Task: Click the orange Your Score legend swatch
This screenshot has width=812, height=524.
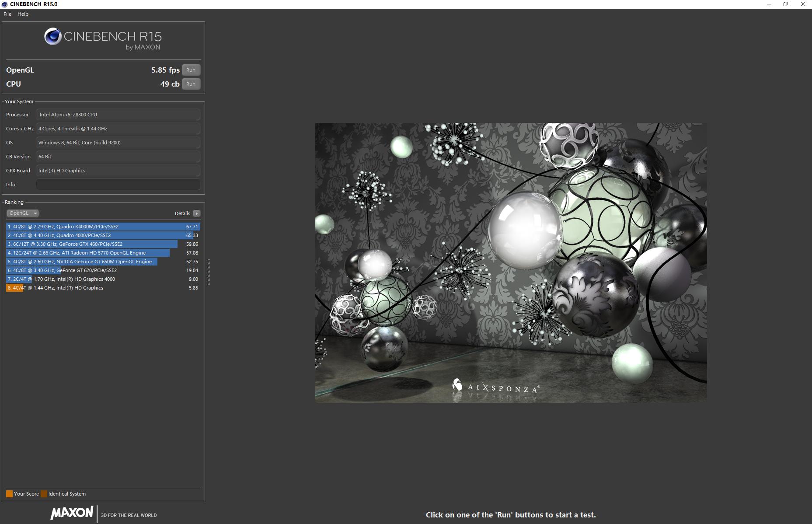Action: point(9,494)
